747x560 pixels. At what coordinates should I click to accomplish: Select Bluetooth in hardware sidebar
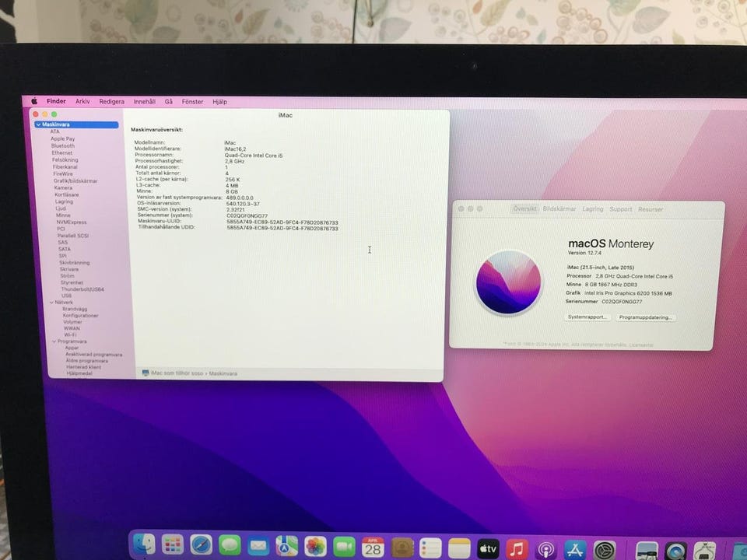pyautogui.click(x=63, y=145)
